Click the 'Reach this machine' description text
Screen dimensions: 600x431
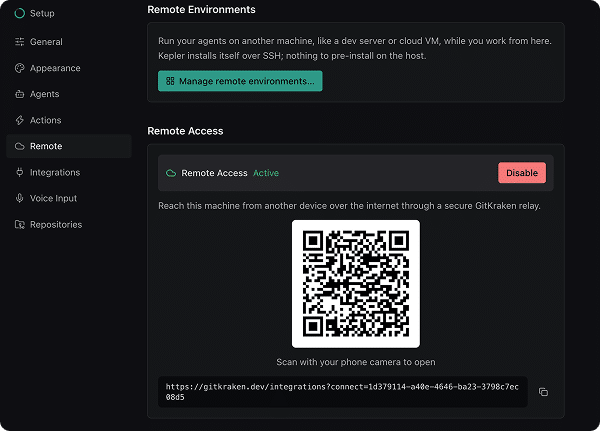tap(349, 206)
